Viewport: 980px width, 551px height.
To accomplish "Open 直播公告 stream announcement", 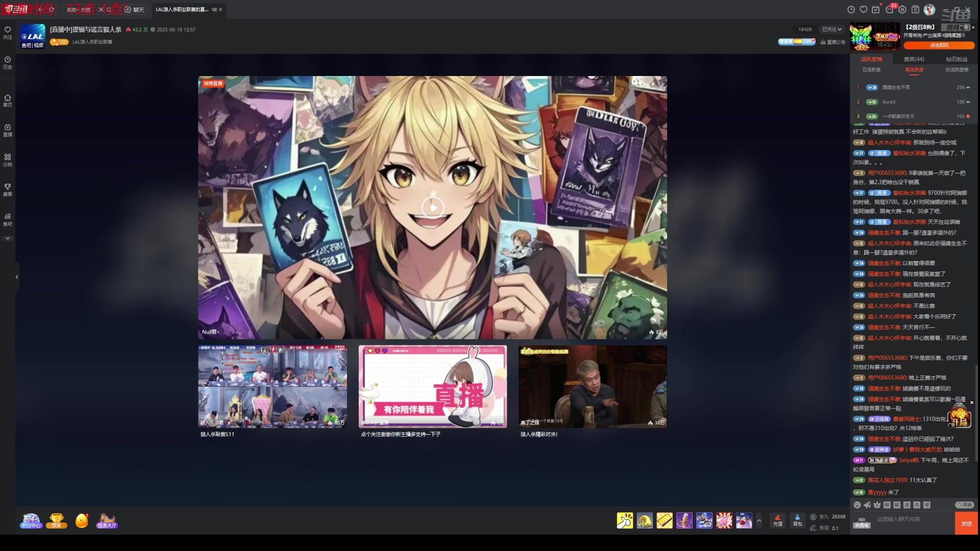I will pos(833,42).
